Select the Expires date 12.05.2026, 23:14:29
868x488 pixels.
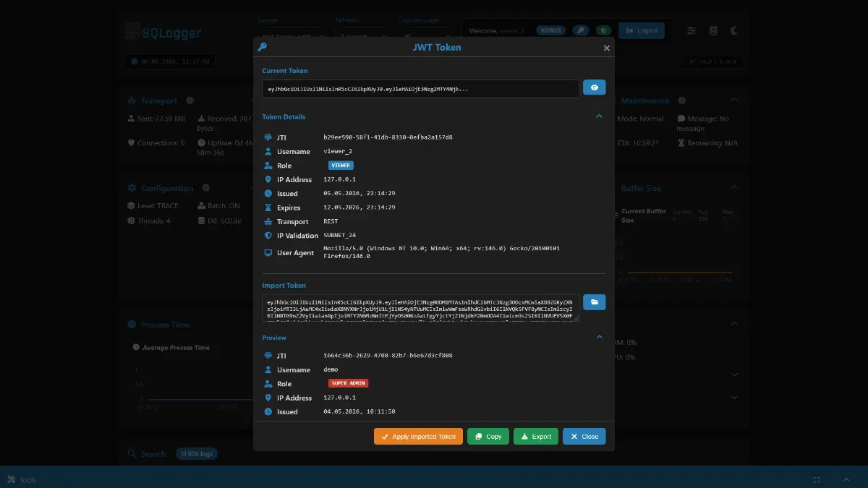pyautogui.click(x=359, y=207)
